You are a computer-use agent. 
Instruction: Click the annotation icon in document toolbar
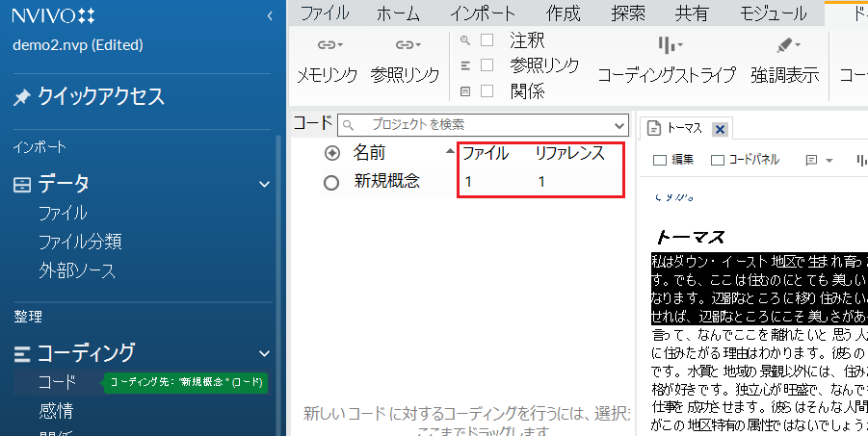pos(811,160)
